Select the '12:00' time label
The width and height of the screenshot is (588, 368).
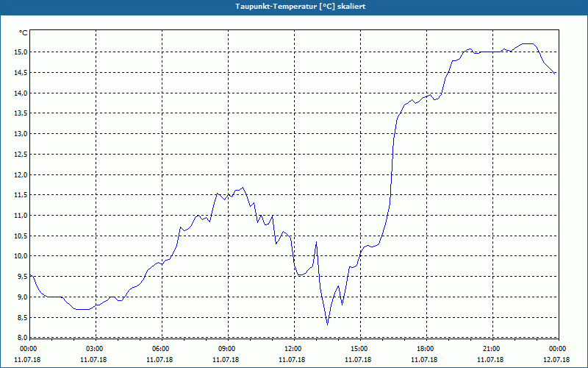pyautogui.click(x=292, y=349)
